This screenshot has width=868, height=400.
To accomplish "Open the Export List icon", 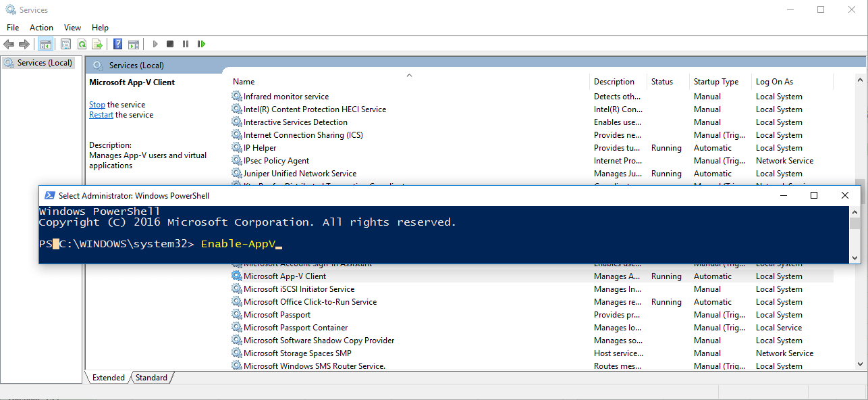I will [98, 44].
